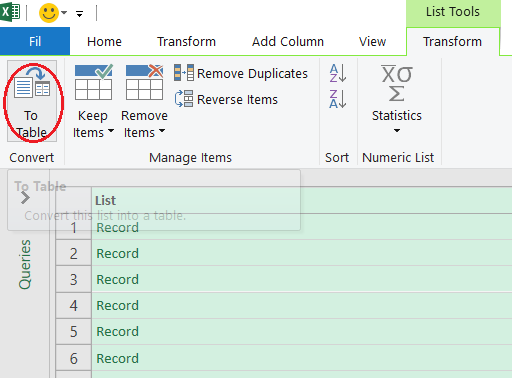Image resolution: width=512 pixels, height=378 pixels.
Task: Expand the Queries pane chevron
Action: (x=25, y=198)
